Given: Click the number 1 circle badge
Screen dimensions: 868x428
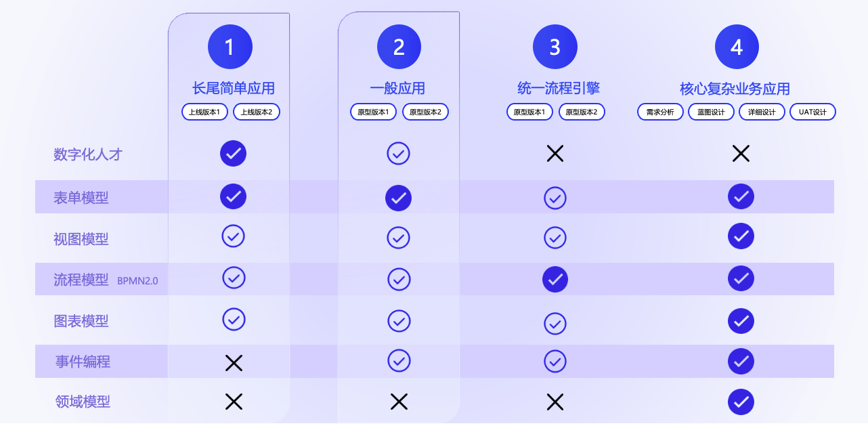Looking at the screenshot, I should click(230, 47).
